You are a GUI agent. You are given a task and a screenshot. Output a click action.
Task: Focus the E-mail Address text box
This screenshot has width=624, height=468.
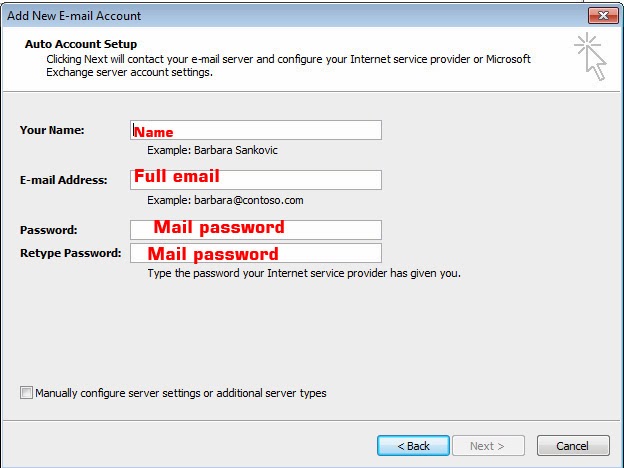(256, 180)
